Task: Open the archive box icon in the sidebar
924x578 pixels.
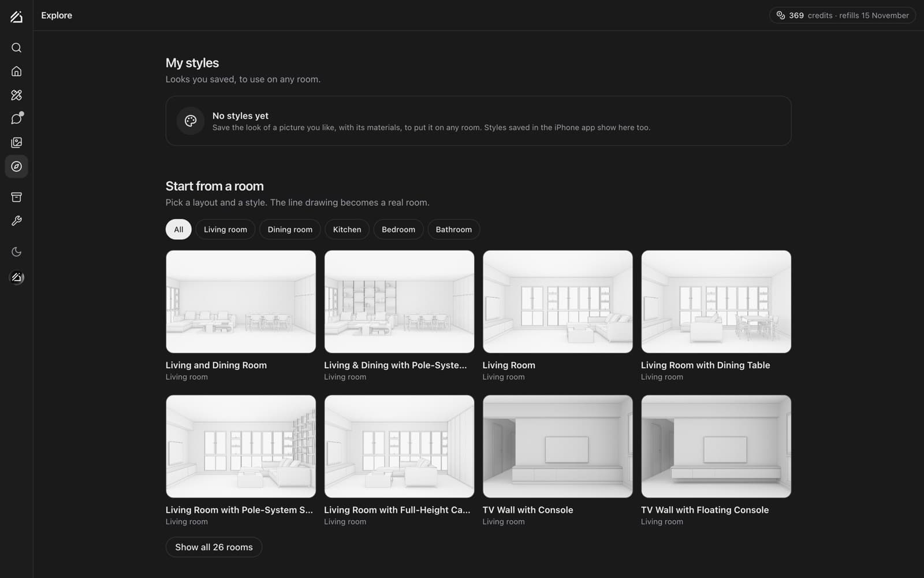Action: [16, 197]
